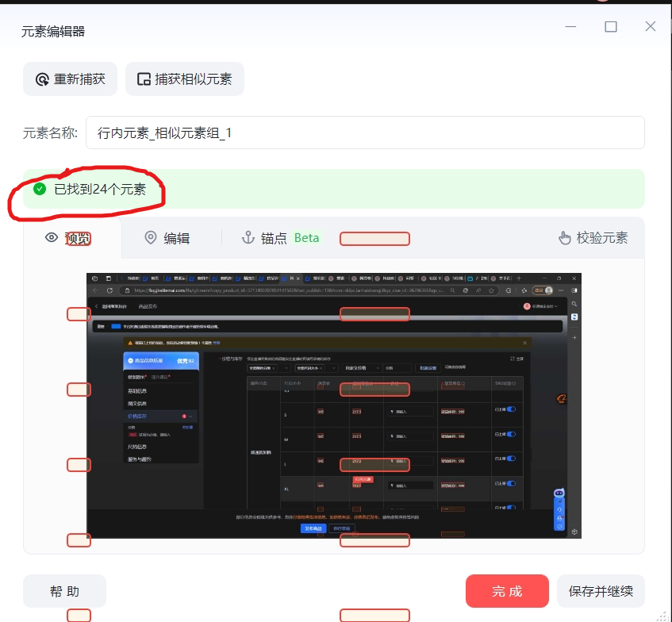Click the recapture icon beside 重新捕获

(42, 79)
